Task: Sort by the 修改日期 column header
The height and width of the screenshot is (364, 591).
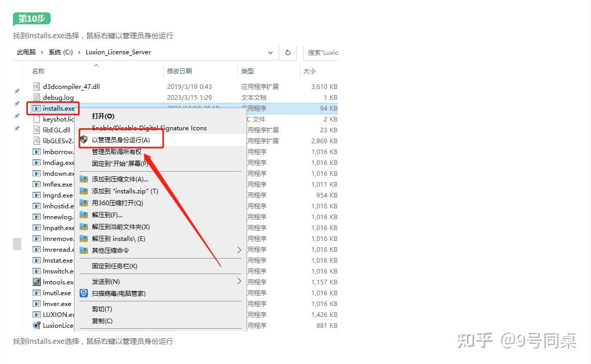Action: [x=179, y=71]
